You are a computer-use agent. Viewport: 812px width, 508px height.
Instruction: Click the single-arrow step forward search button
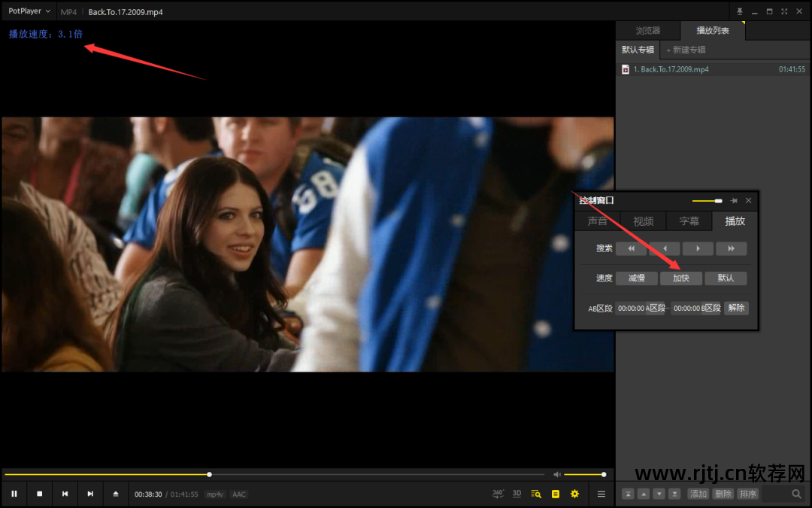(x=698, y=249)
